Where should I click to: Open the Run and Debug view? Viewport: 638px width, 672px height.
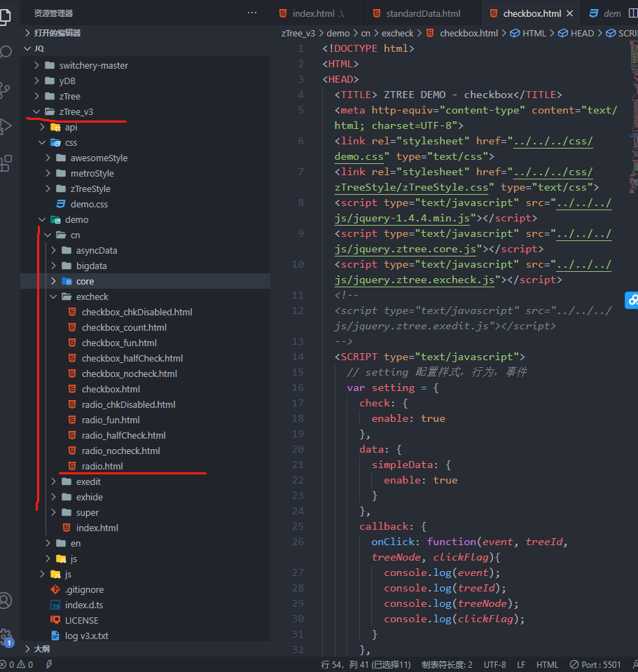click(5, 127)
